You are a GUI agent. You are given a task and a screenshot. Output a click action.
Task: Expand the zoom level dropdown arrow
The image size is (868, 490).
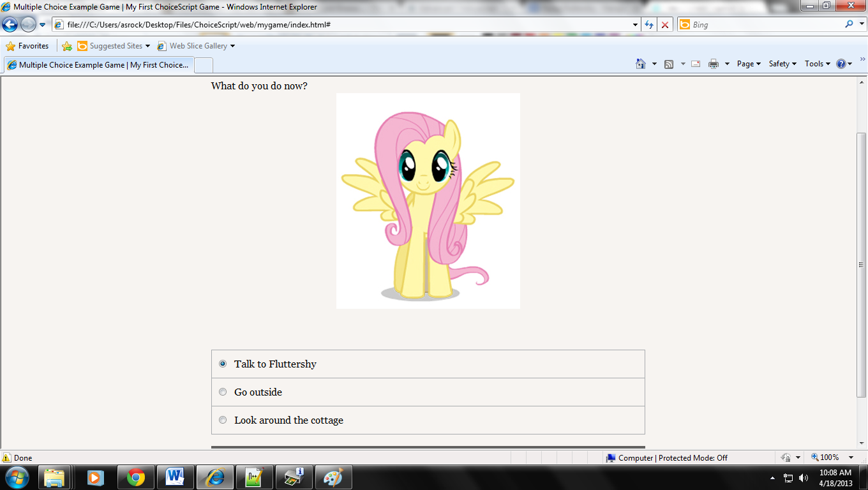pyautogui.click(x=851, y=457)
